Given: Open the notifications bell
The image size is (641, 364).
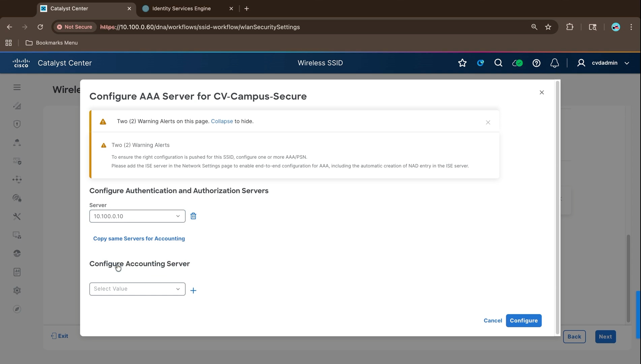Looking at the screenshot, I should pyautogui.click(x=554, y=63).
